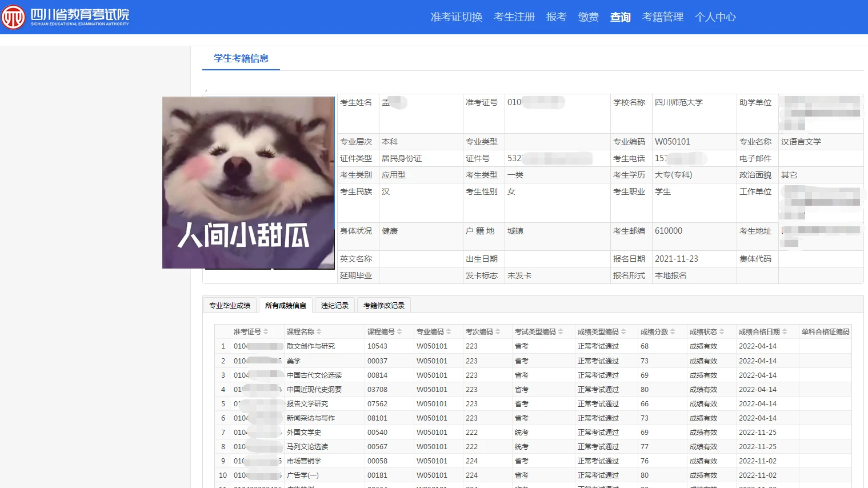Click exam code 224 in 广告学(一) row

[x=471, y=475]
